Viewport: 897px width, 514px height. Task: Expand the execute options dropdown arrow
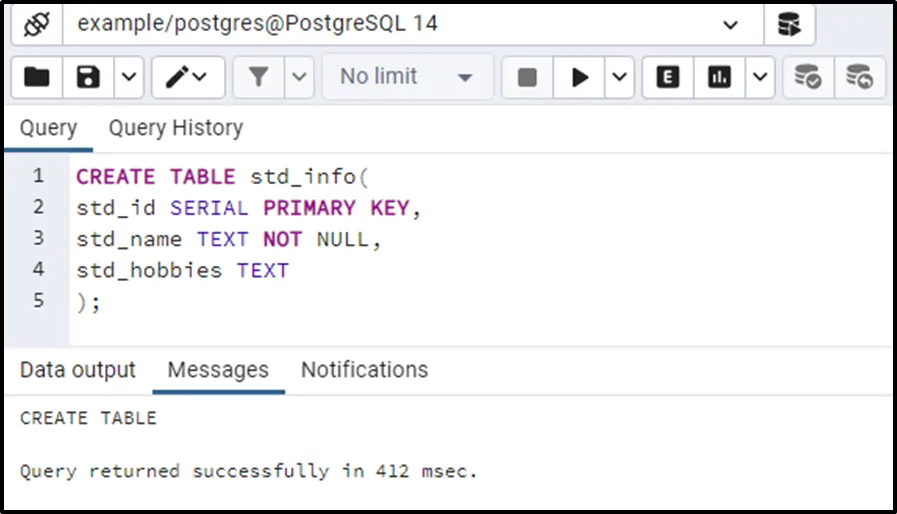pos(619,77)
